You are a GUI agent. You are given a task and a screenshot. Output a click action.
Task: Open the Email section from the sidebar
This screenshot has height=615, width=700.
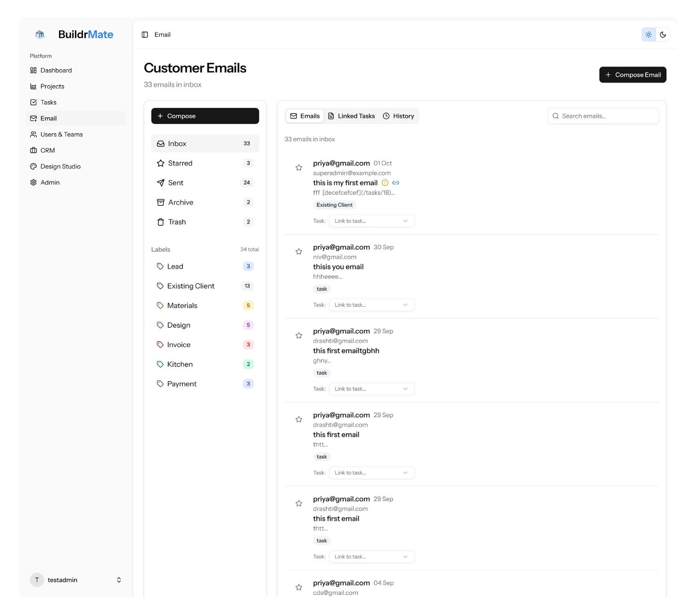49,118
